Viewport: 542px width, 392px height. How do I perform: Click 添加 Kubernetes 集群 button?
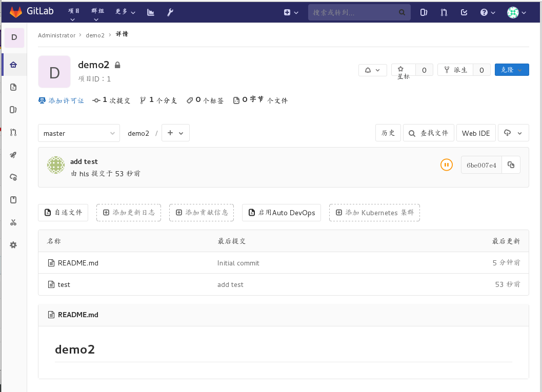pyautogui.click(x=374, y=213)
